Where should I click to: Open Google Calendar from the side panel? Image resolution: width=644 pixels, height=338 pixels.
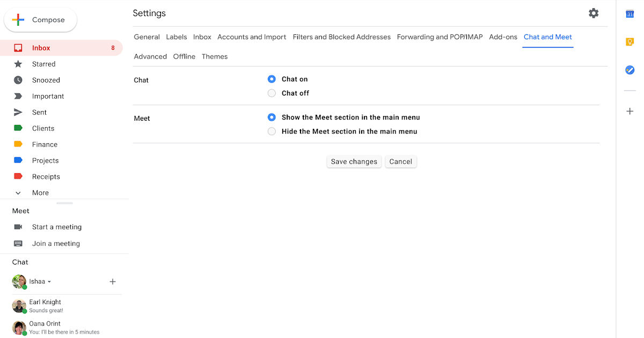click(630, 14)
